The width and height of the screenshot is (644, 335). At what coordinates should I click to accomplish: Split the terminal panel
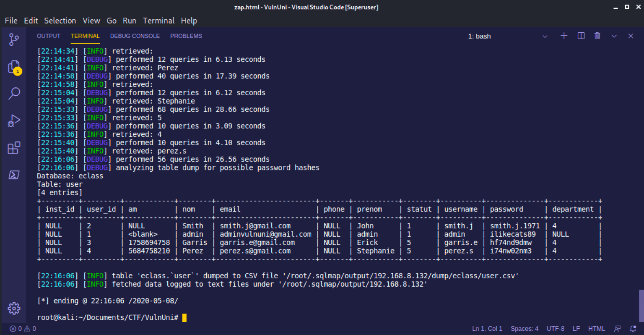(x=581, y=36)
